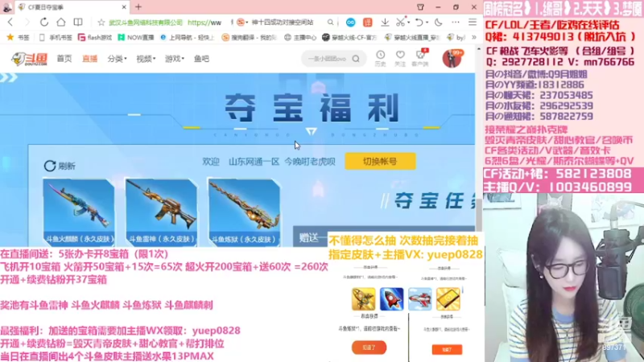Image resolution: width=644 pixels, height=362 pixels.
Task: Bookmark this page with the star icon
Action: [x=101, y=23]
